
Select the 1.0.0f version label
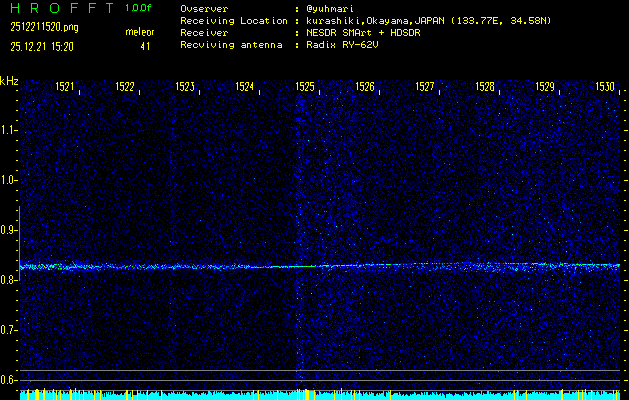tap(139, 8)
